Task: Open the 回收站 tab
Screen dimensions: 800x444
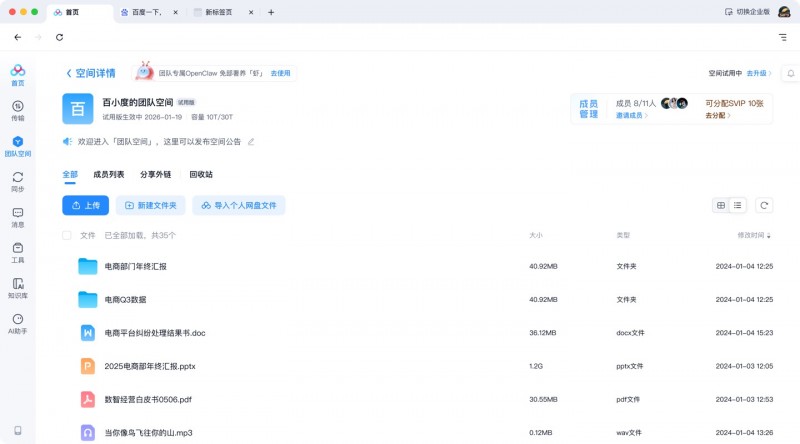Action: [x=201, y=174]
